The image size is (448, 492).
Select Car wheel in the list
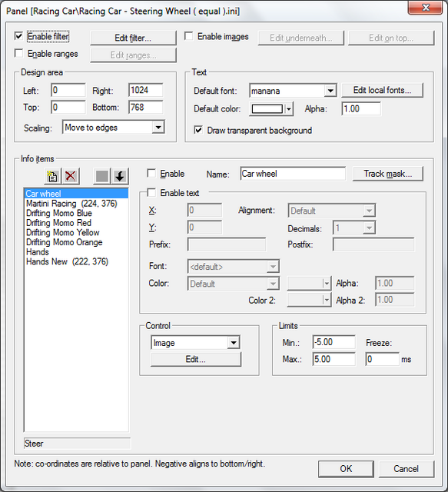pyautogui.click(x=76, y=193)
